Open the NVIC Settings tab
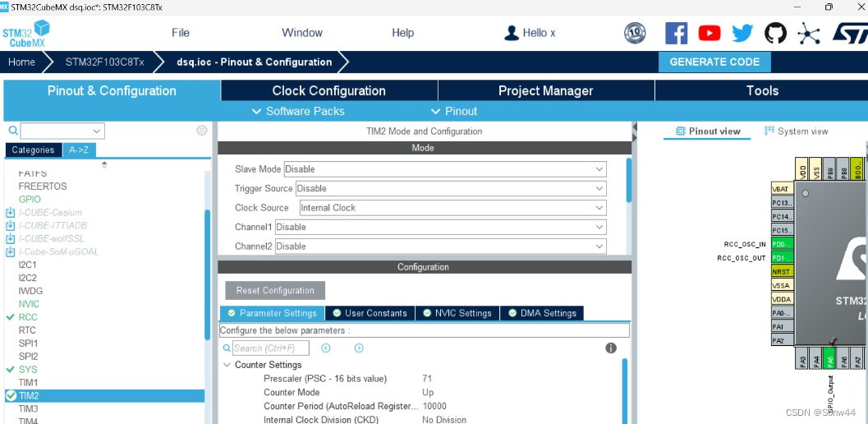 point(457,313)
